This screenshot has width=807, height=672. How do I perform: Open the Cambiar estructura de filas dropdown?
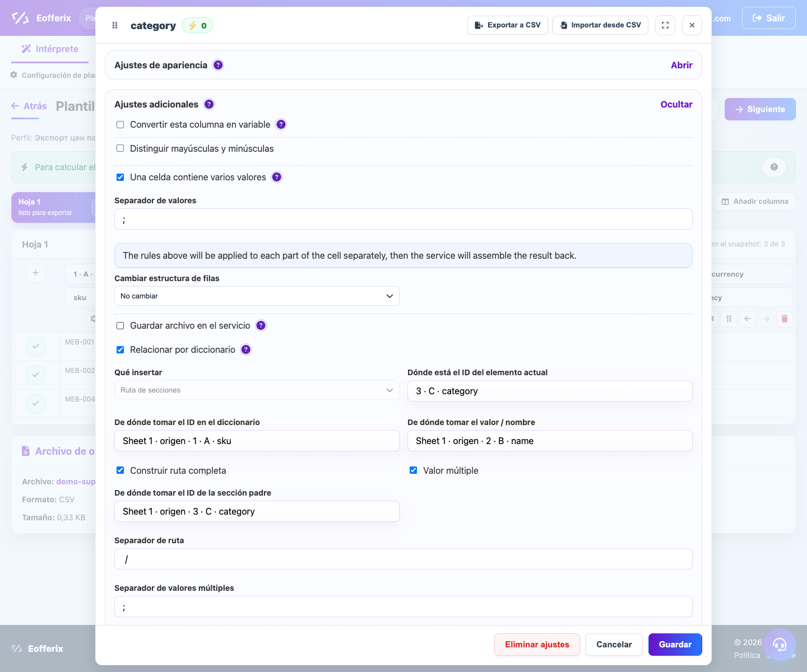(257, 296)
